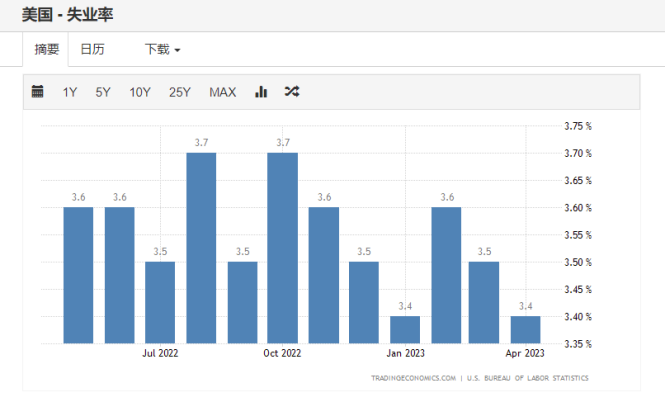
Task: Click the 3.7 bar above Oct 2022
Action: (x=282, y=248)
